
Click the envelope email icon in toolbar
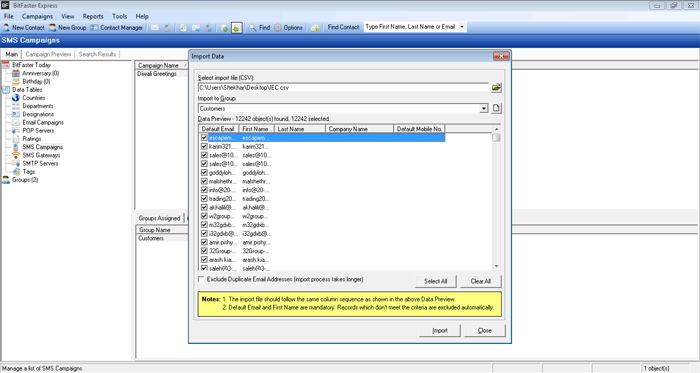154,28
